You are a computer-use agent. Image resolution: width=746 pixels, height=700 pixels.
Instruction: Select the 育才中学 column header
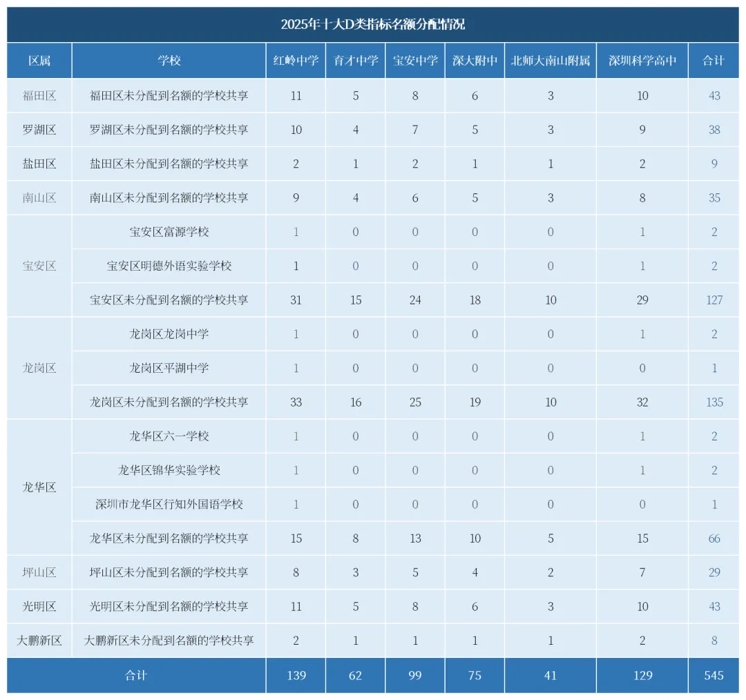[x=356, y=60]
